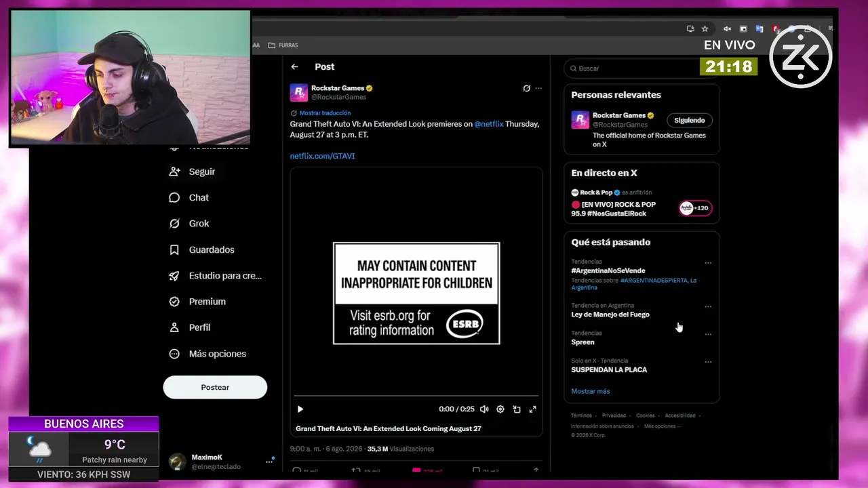
Task: Open the +120 listeners badge
Action: pyautogui.click(x=696, y=208)
